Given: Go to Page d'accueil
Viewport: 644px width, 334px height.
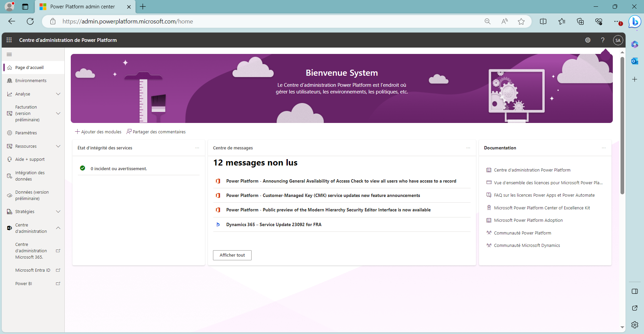Looking at the screenshot, I should tap(34, 67).
